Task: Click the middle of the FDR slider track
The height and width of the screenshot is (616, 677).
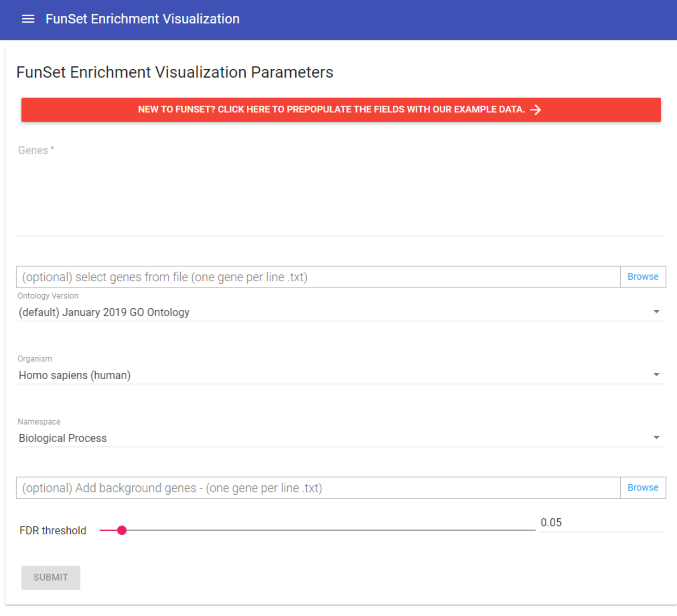Action: [318, 531]
